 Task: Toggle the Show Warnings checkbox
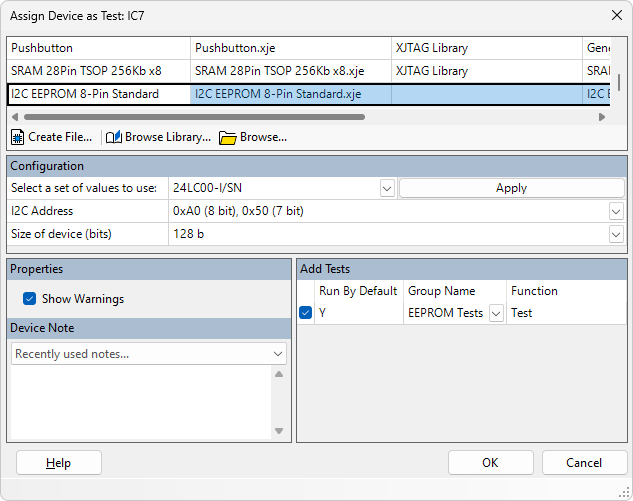30,298
